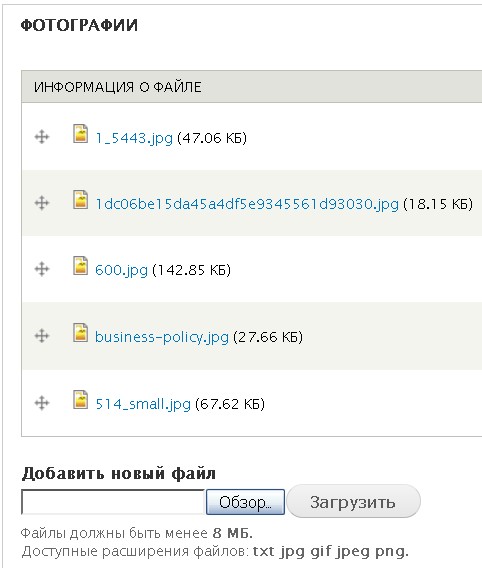The image size is (482, 568).
Task: Click the move handle beside 514_small.jpg
Action: click(42, 402)
